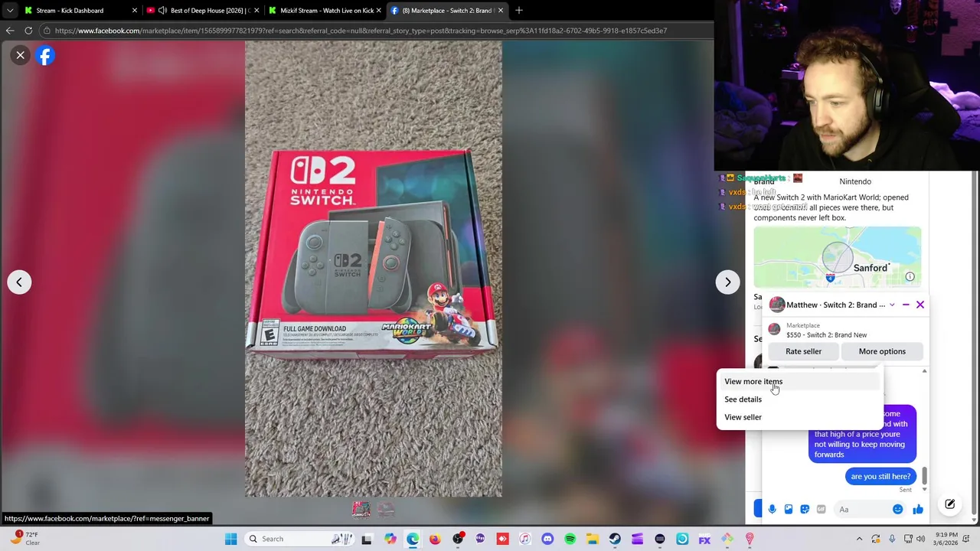Click the taskbar Search box
Viewport: 980px width, 551px height.
298,539
